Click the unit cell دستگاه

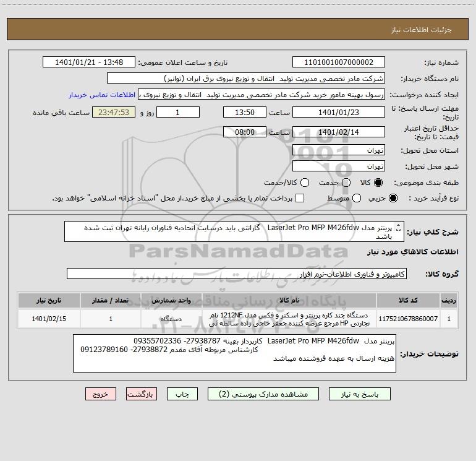tap(171, 319)
